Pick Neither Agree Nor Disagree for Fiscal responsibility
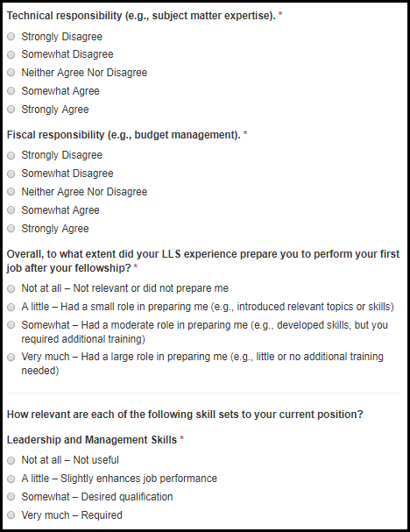The width and height of the screenshot is (410, 532). (11, 191)
